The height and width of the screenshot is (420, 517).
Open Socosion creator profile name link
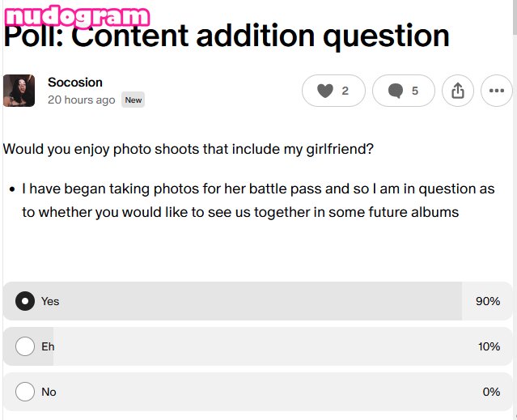75,83
